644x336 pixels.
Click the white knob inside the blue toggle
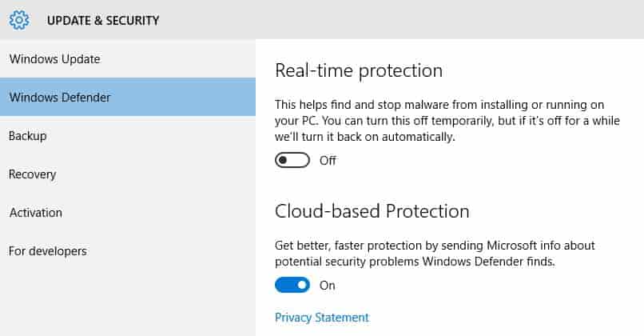point(302,285)
